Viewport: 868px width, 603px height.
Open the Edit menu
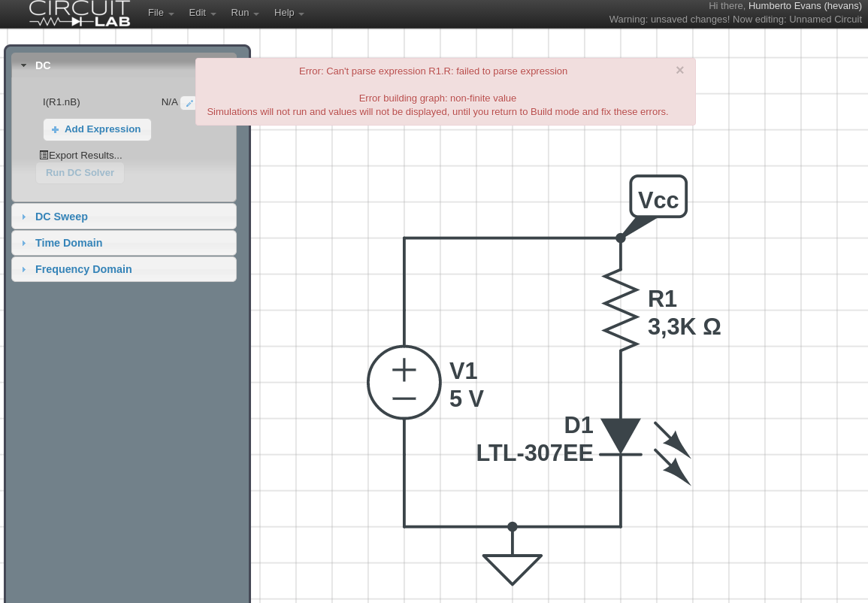coord(202,13)
